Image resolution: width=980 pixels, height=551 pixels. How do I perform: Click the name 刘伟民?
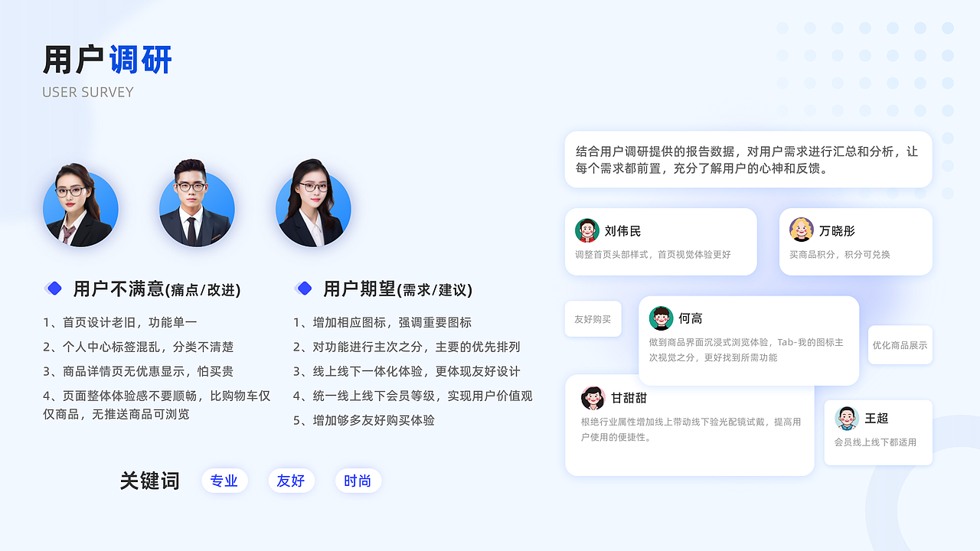pyautogui.click(x=623, y=230)
